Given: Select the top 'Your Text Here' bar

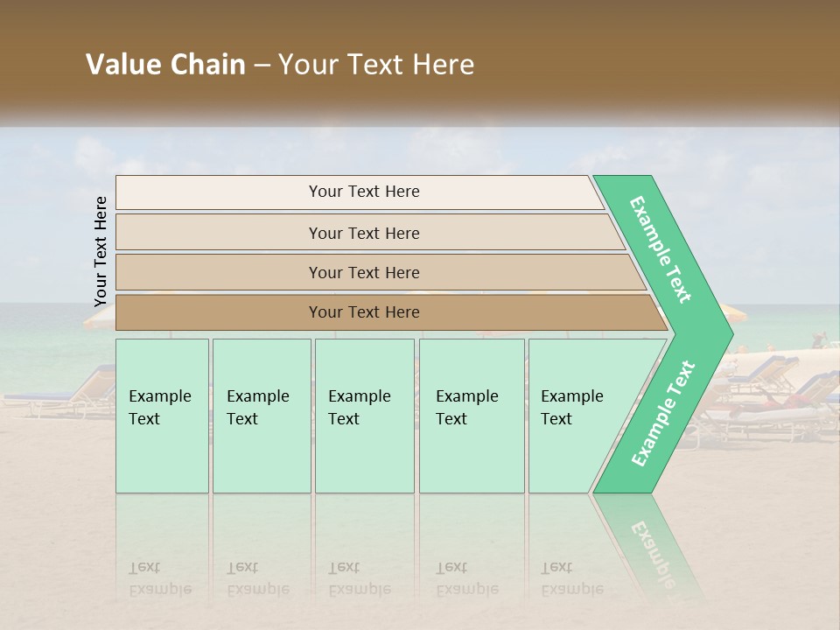Looking at the screenshot, I should click(360, 192).
